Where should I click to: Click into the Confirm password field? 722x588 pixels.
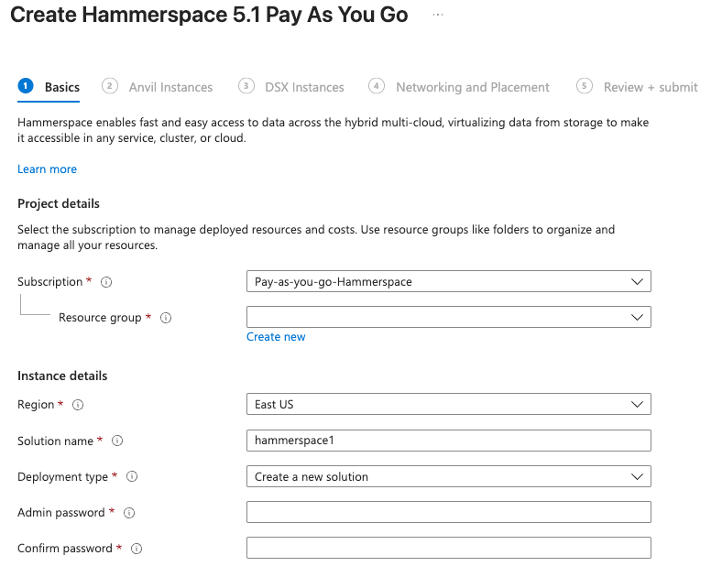(448, 548)
